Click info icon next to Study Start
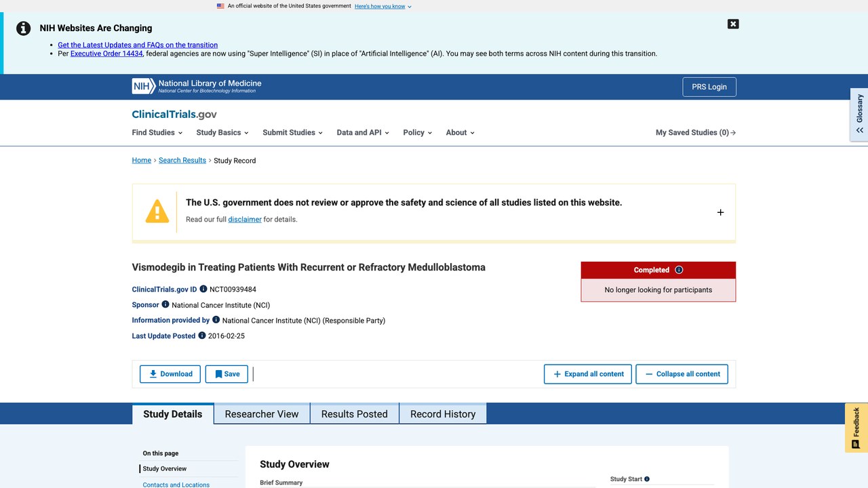 647,479
